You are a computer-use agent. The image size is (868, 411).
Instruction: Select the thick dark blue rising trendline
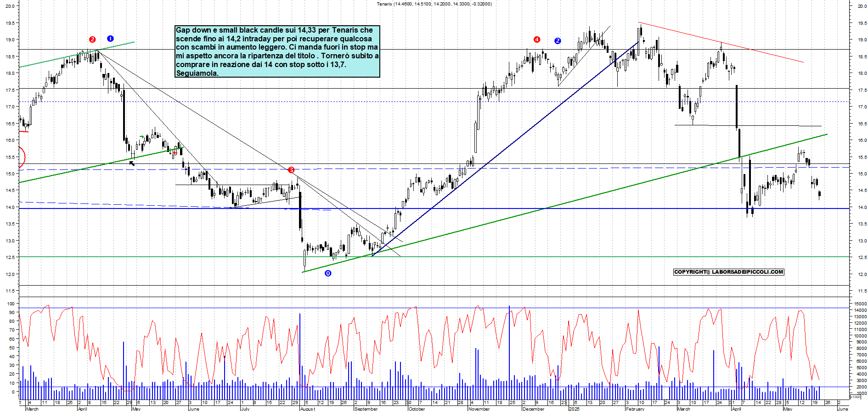tap(505, 149)
